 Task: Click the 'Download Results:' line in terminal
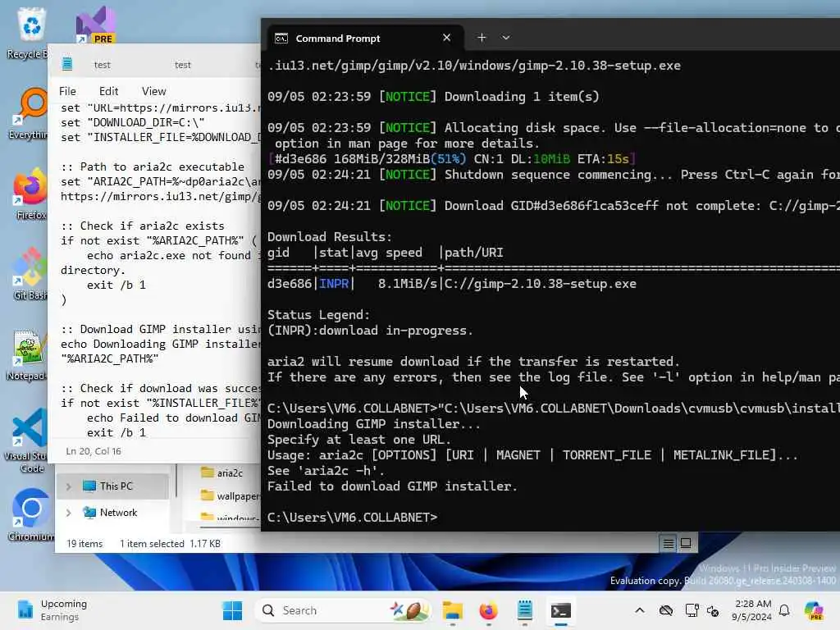pos(330,237)
